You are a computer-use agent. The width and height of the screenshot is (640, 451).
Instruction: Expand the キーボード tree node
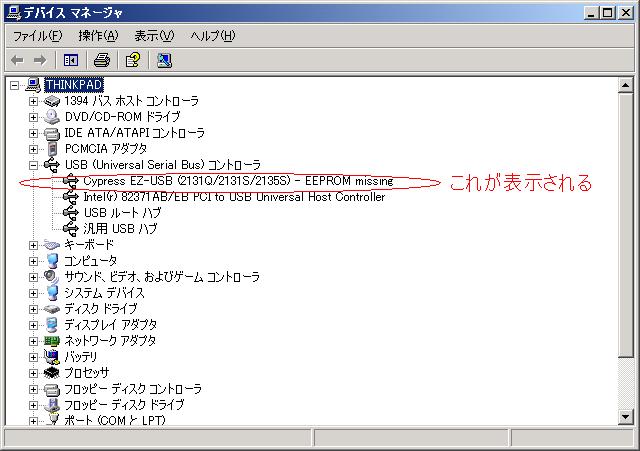click(33, 245)
